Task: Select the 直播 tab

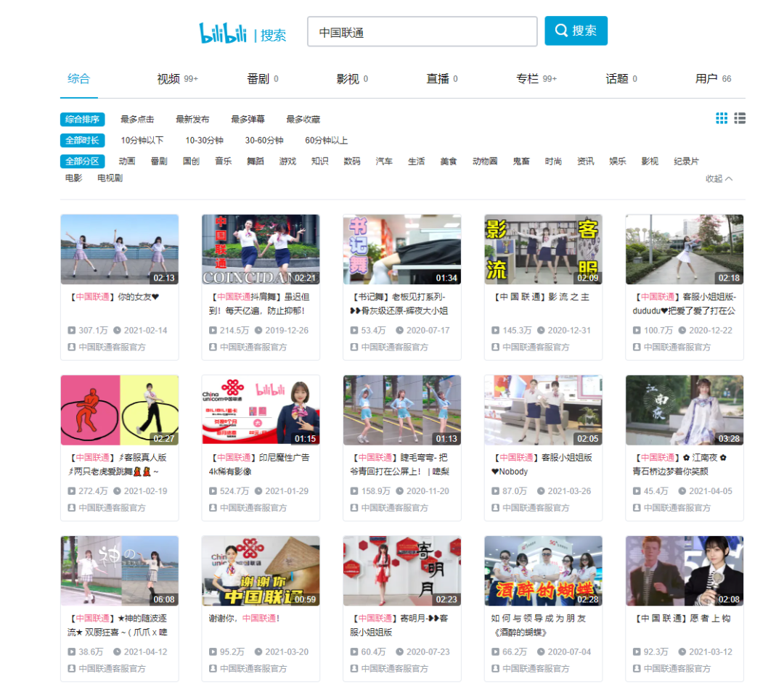Action: 441,79
